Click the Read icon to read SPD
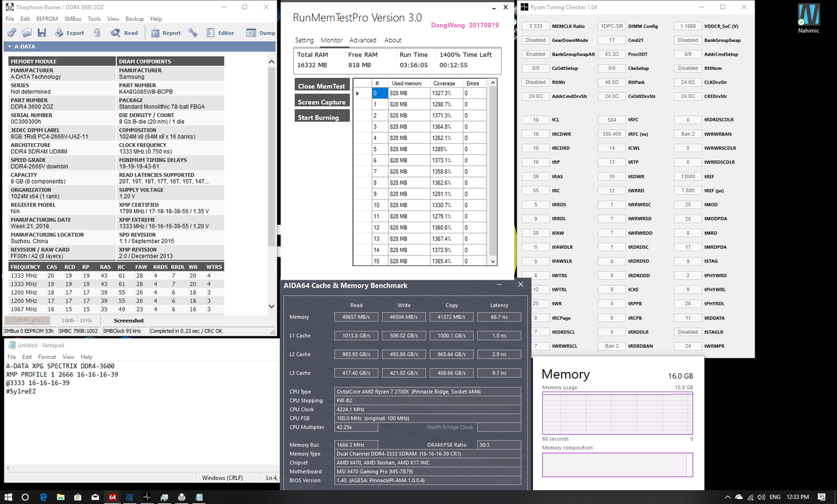Viewport: 837px width, 504px height. pos(115,33)
